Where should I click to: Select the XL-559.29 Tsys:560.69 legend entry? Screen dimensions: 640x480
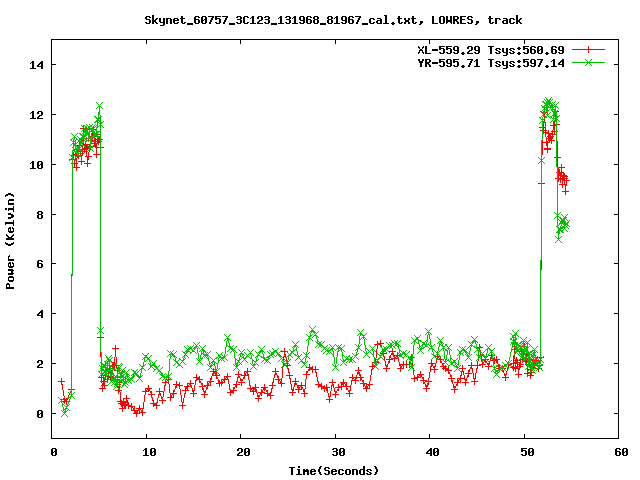click(491, 50)
